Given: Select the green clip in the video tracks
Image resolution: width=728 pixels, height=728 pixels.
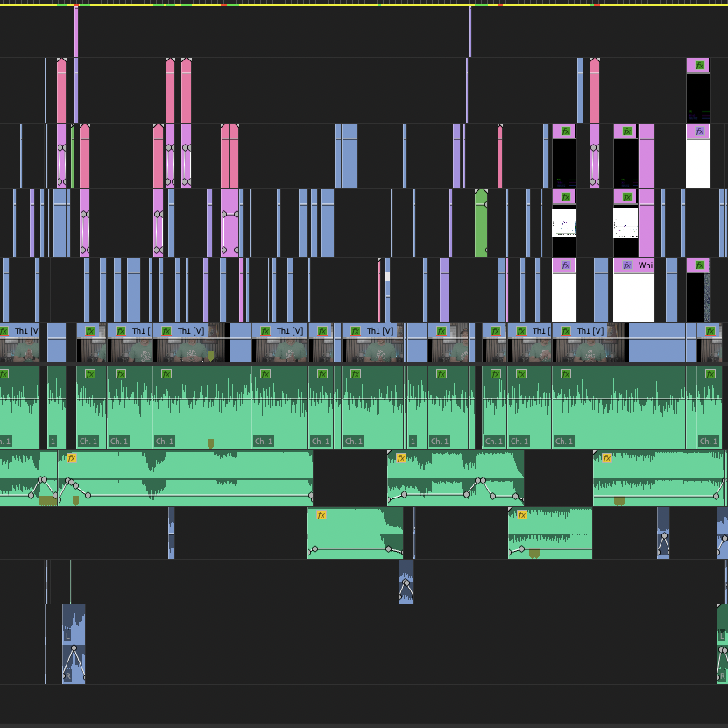Looking at the screenshot, I should 481,223.
